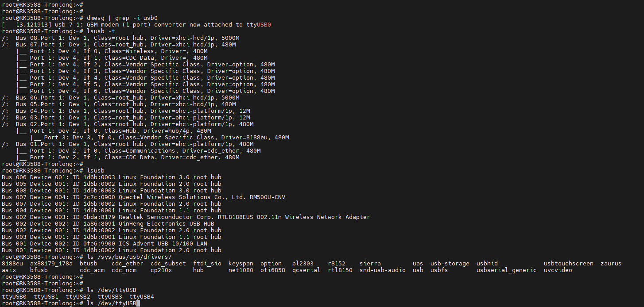Select the Quectel RM500U-CNV device line
Viewport: 644px width, 307px height.
[143, 197]
